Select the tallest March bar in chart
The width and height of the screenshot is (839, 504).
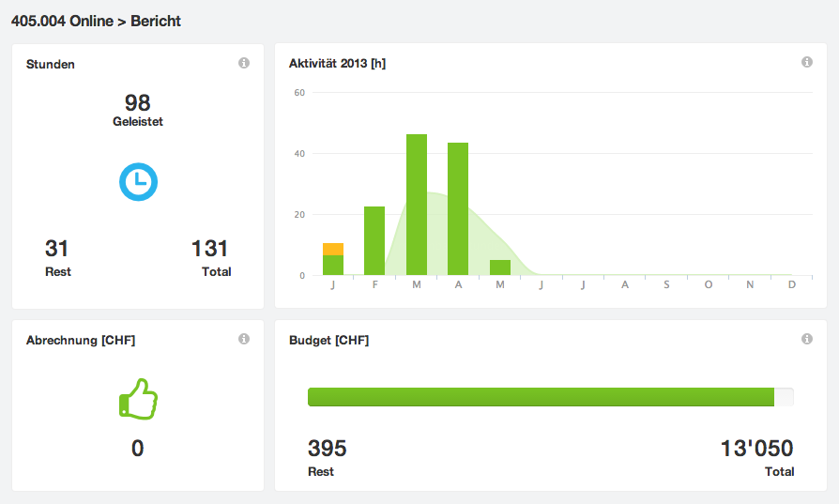tap(417, 205)
